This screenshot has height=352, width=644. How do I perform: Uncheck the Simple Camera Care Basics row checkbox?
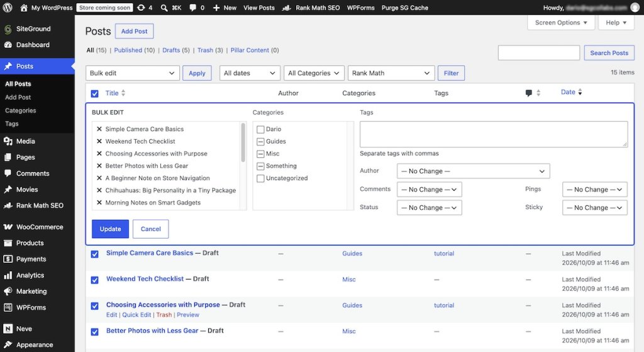tap(94, 254)
